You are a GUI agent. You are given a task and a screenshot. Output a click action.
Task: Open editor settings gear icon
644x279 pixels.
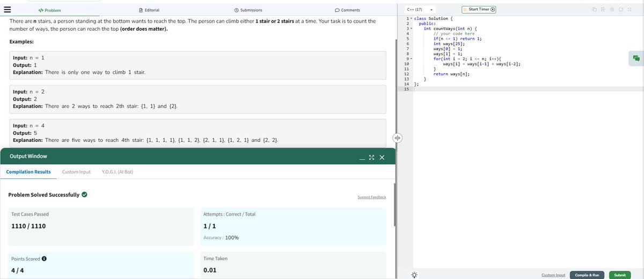click(x=612, y=9)
